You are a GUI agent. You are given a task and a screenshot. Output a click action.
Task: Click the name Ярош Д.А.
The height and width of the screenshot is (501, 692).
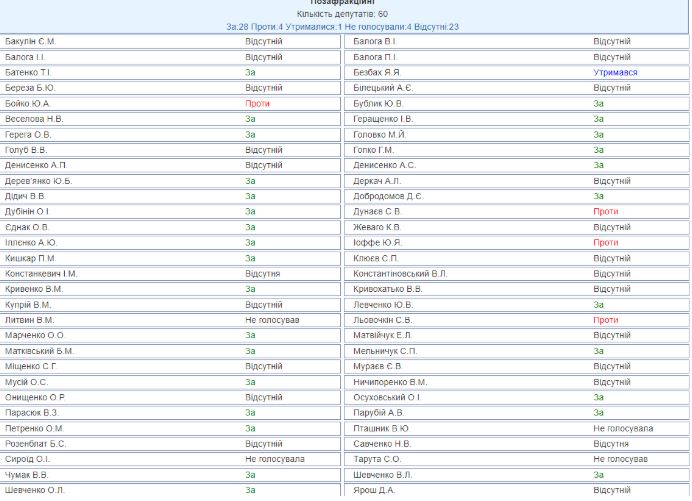click(373, 490)
